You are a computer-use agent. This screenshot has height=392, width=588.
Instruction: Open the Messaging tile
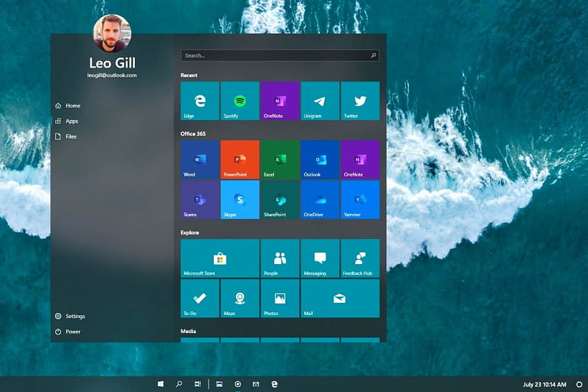[x=321, y=258]
